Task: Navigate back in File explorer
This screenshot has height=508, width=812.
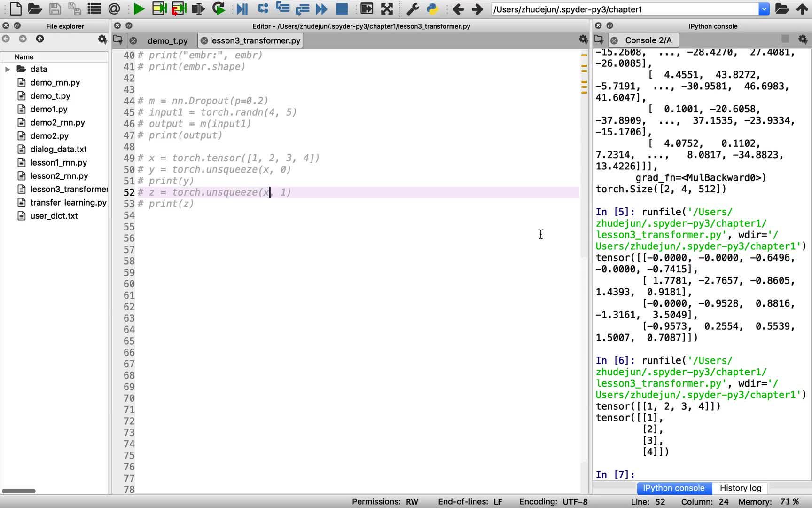Action: point(6,39)
